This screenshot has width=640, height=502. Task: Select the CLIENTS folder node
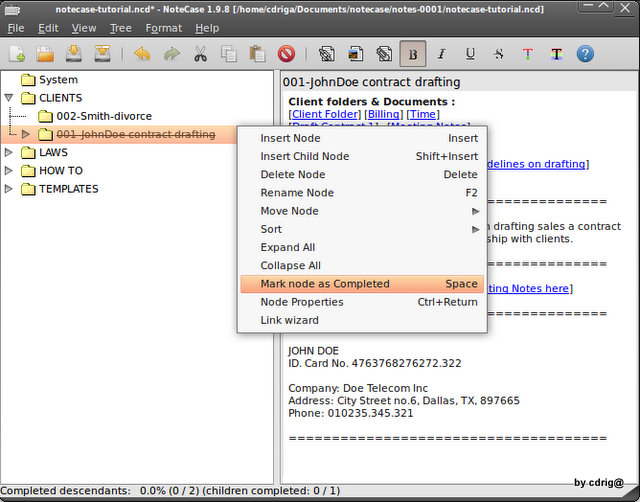click(60, 98)
